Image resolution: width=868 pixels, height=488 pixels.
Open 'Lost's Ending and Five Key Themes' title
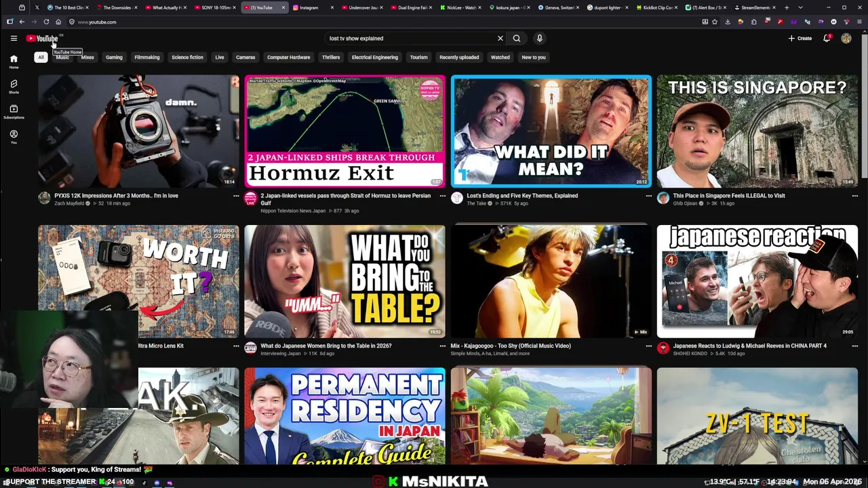click(x=522, y=196)
